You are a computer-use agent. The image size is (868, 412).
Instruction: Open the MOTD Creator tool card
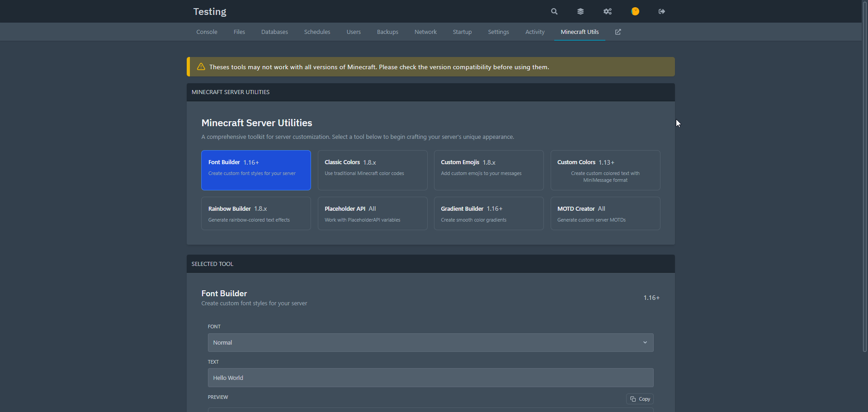click(x=605, y=213)
